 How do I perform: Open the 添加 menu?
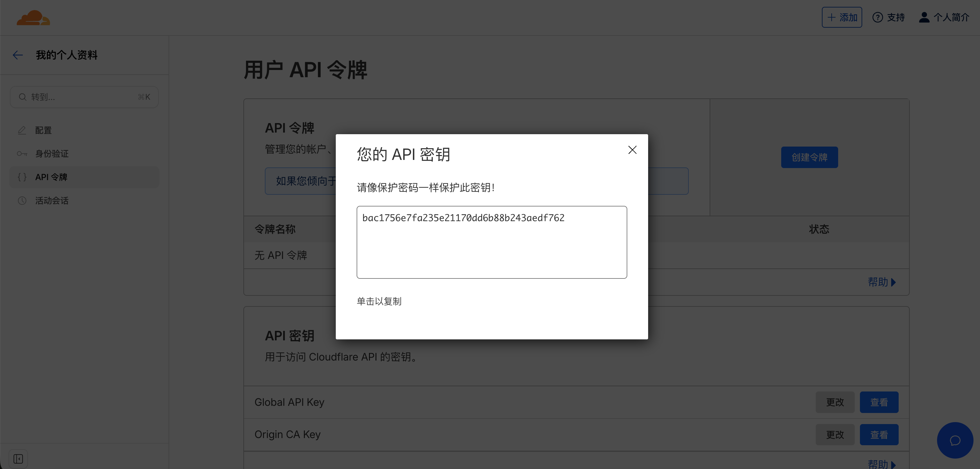pyautogui.click(x=842, y=17)
